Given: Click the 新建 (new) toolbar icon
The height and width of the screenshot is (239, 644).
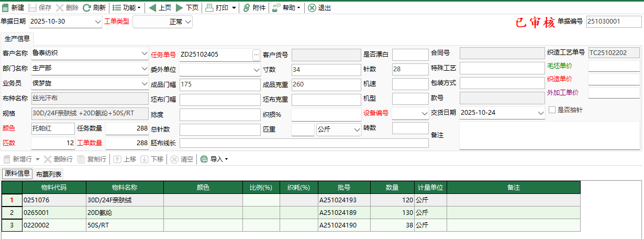Looking at the screenshot, I should (x=5, y=8).
